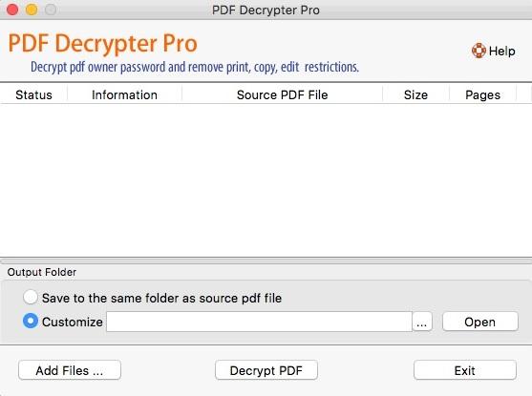Sort by the Status column header
Image resolution: width=532 pixels, height=396 pixels.
(33, 94)
